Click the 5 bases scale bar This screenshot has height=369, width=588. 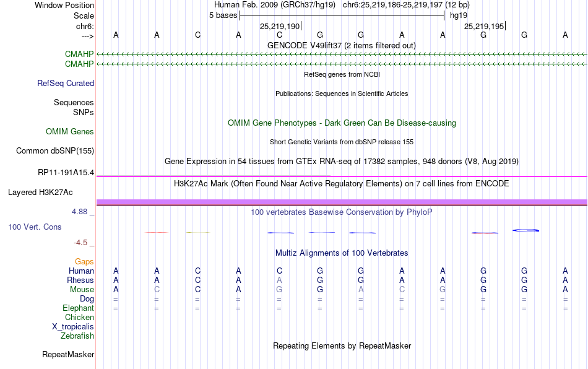[342, 15]
